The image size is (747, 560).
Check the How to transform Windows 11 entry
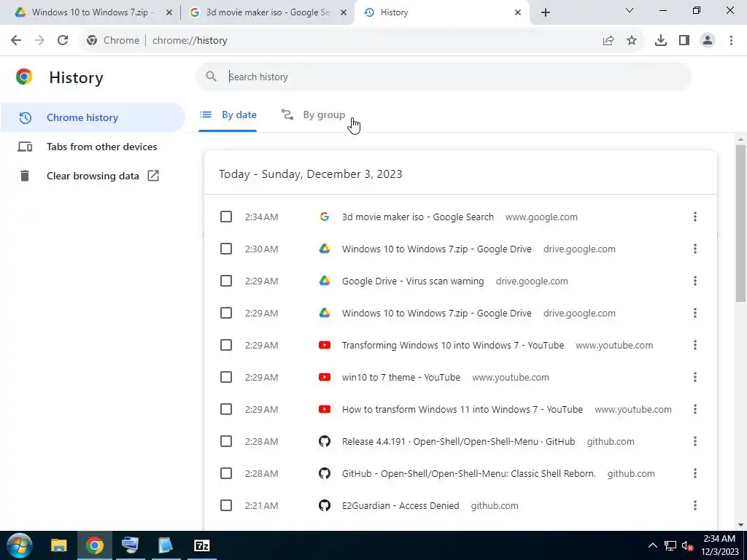pyautogui.click(x=226, y=409)
